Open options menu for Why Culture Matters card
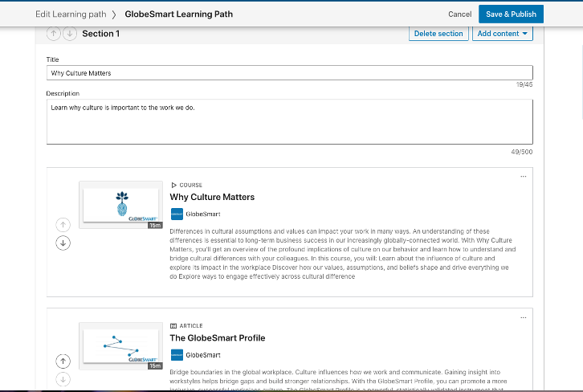 pyautogui.click(x=523, y=176)
